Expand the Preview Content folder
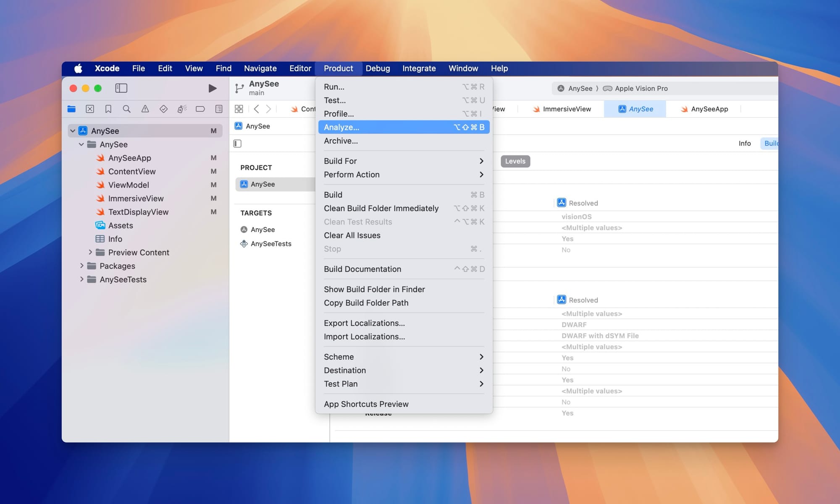840x504 pixels. pyautogui.click(x=90, y=253)
